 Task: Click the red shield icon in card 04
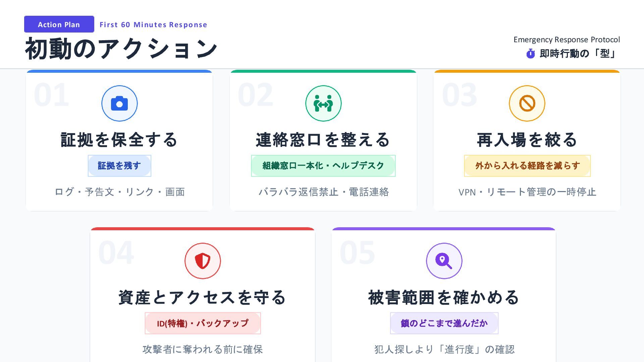[x=203, y=261]
